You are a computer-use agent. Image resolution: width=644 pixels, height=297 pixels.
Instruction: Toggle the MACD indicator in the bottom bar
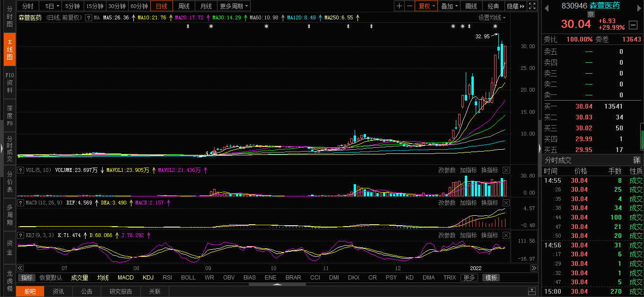tap(126, 278)
